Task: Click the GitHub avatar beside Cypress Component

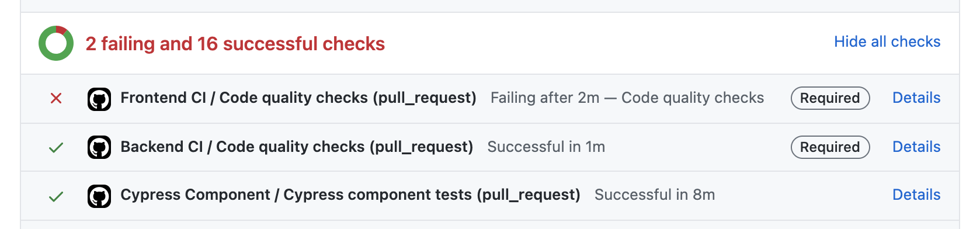Action: pyautogui.click(x=99, y=196)
